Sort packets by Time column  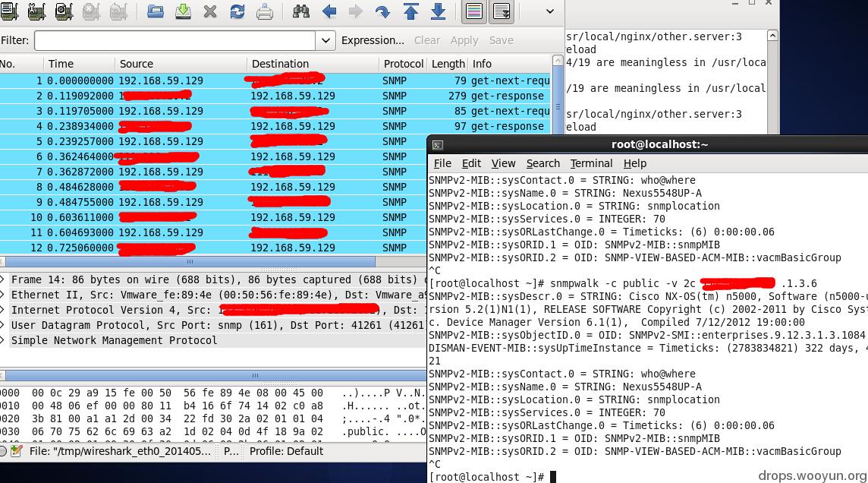pyautogui.click(x=79, y=64)
